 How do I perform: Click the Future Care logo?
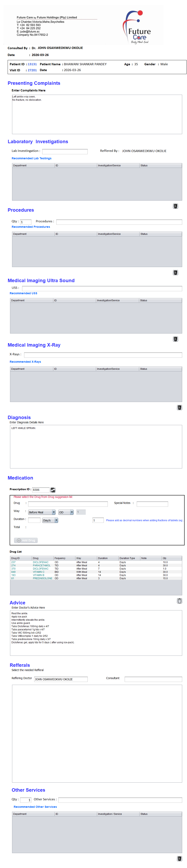pyautogui.click(x=138, y=27)
